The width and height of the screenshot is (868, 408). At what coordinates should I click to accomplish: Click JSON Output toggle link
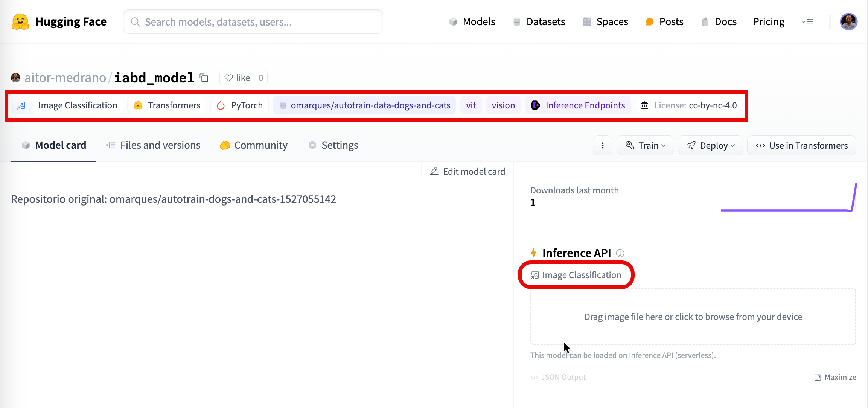tap(558, 377)
